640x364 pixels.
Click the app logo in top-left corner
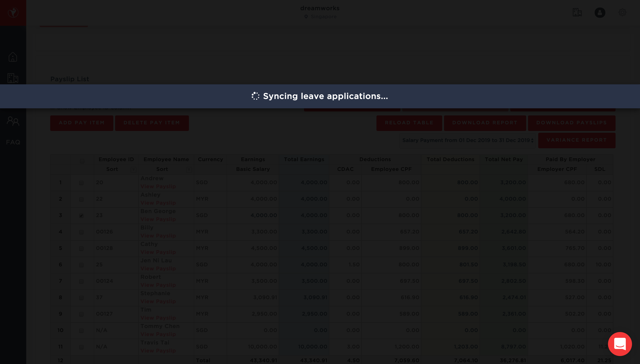13,12
